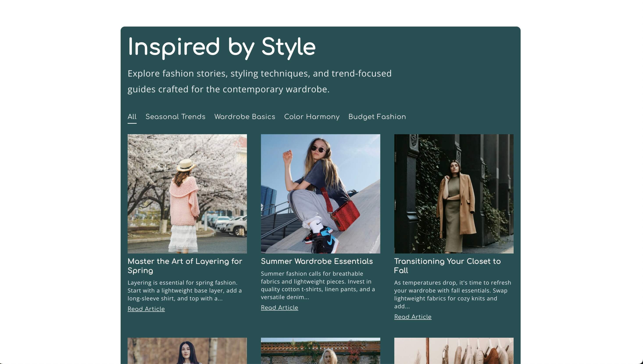This screenshot has height=364, width=643.
Task: Click the 'Layering is essential for spring' excerpt
Action: coord(184,290)
